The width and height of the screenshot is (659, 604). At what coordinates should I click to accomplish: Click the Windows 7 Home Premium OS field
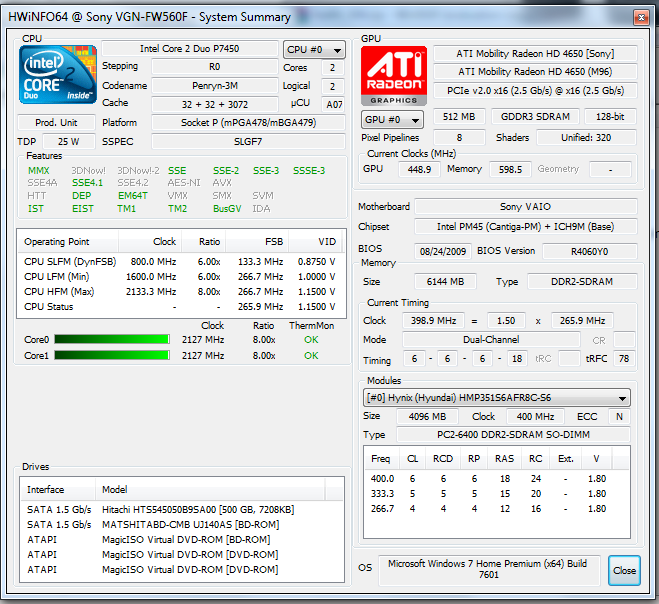click(488, 569)
